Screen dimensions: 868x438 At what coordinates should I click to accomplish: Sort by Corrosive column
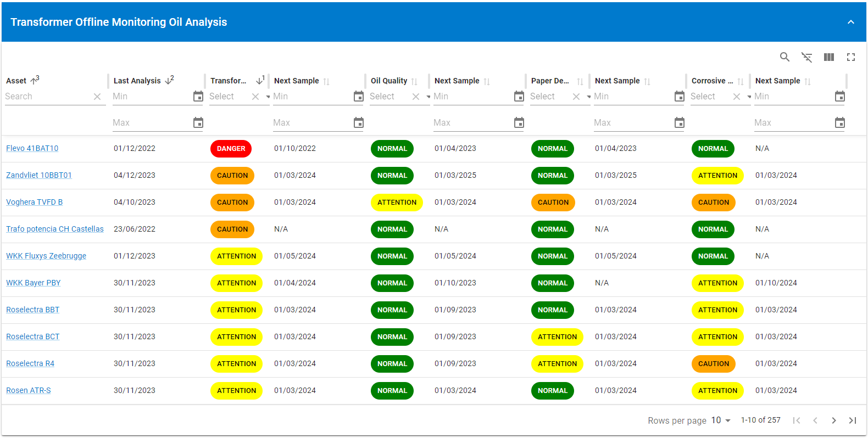click(x=740, y=81)
